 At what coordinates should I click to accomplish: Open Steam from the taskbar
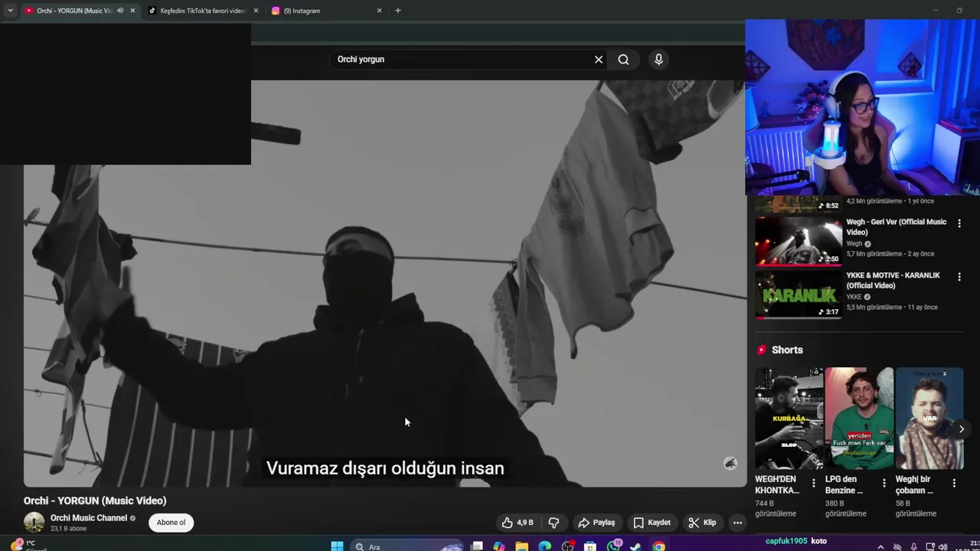[x=635, y=546]
